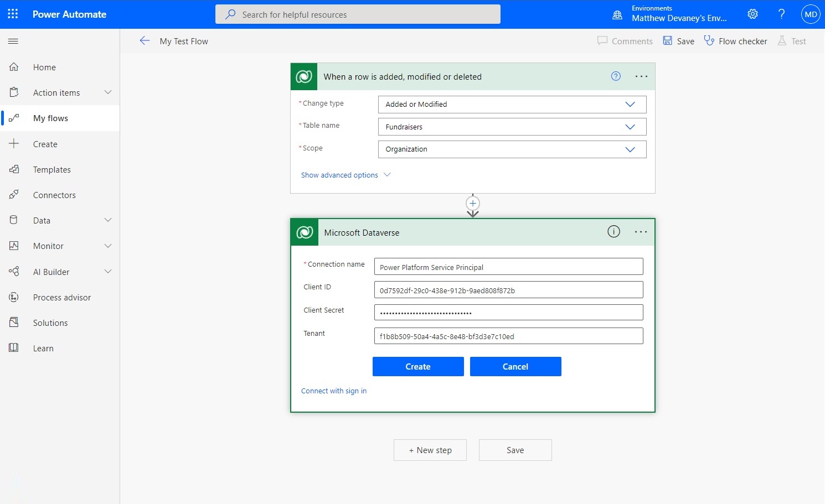Click the Flow checker icon
This screenshot has width=825, height=504.
click(x=709, y=40)
